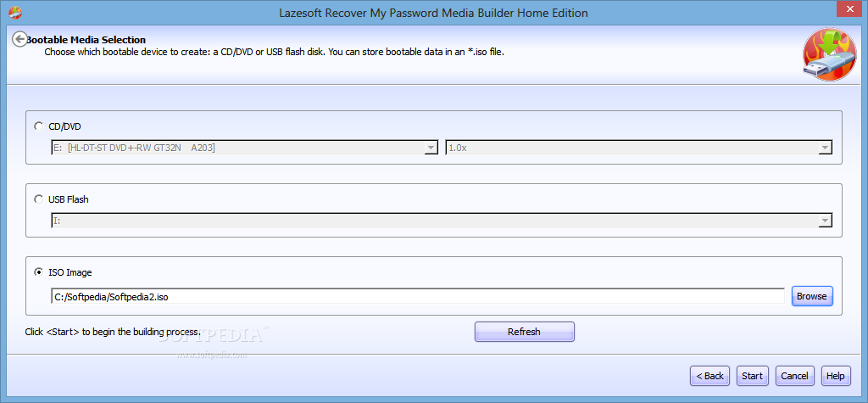868x403 pixels.
Task: Click the window title text
Action: [x=433, y=12]
